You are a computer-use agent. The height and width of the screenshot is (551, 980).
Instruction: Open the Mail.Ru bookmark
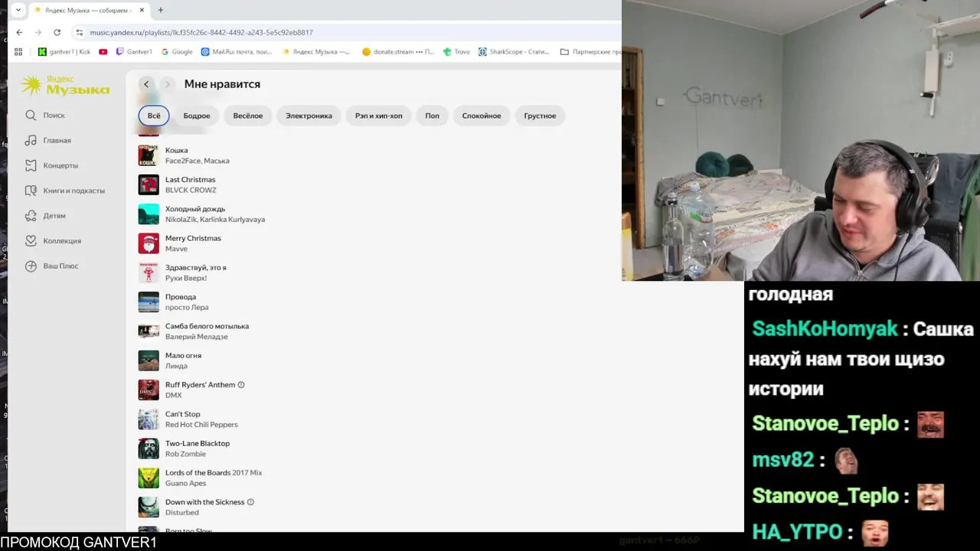[237, 52]
